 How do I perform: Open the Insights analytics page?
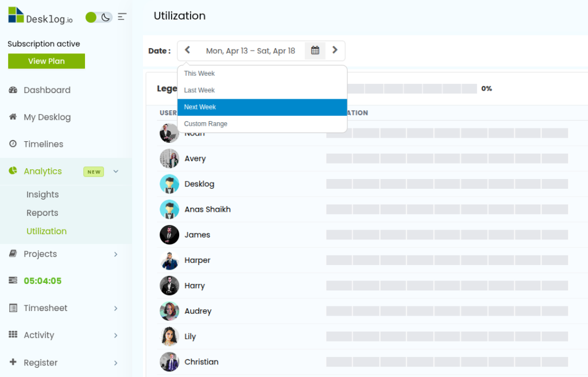pos(42,195)
